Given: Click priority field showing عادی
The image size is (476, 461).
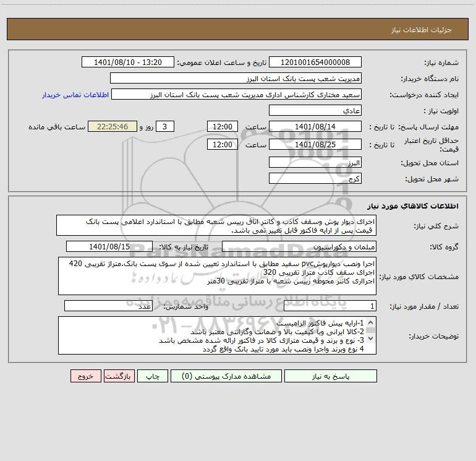Looking at the screenshot, I should point(315,110).
